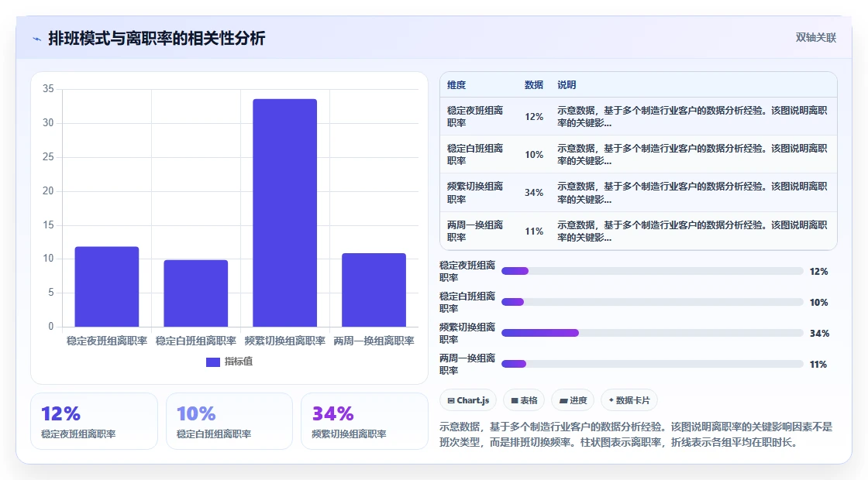Screen dimensions: 868x480
Task: Click the 进度 tag icon
Action: click(563, 400)
